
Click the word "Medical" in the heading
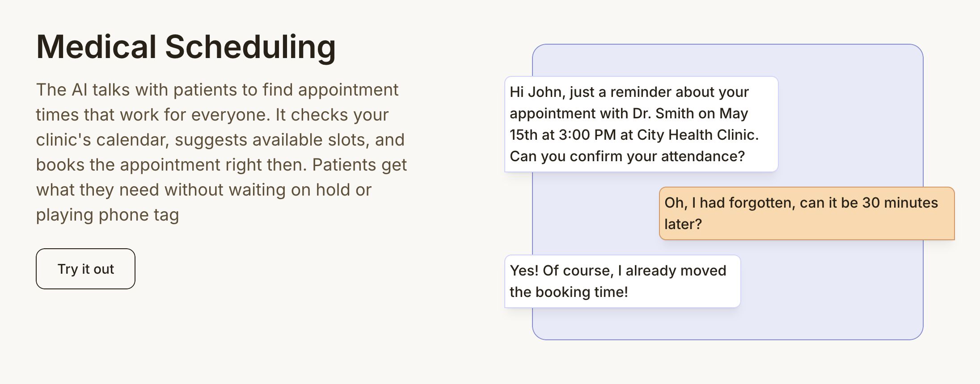97,47
